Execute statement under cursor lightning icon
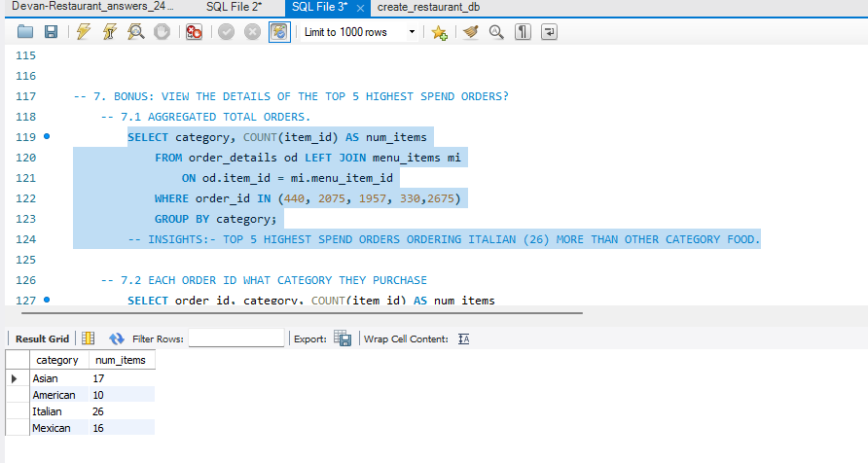The height and width of the screenshot is (463, 868). 110,32
